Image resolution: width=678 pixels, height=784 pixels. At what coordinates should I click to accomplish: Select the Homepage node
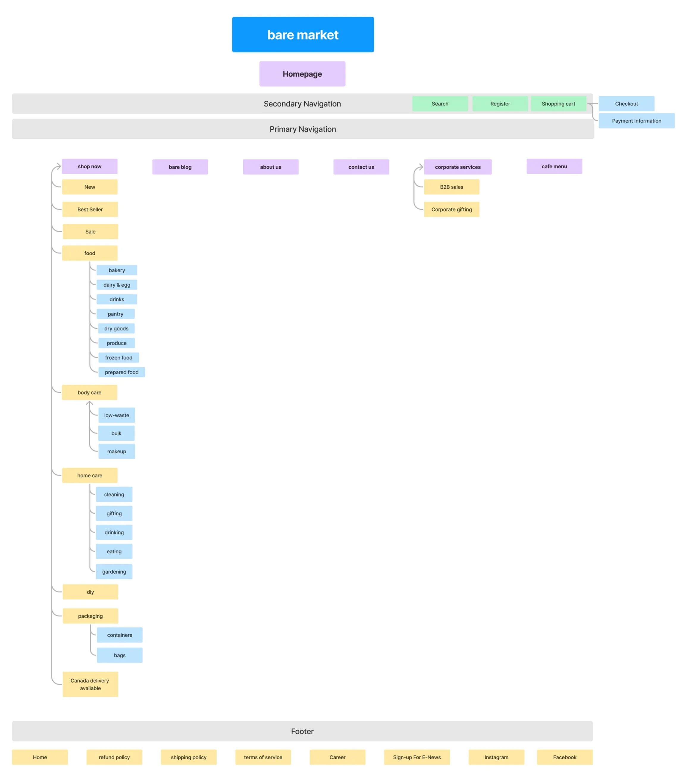(x=302, y=74)
